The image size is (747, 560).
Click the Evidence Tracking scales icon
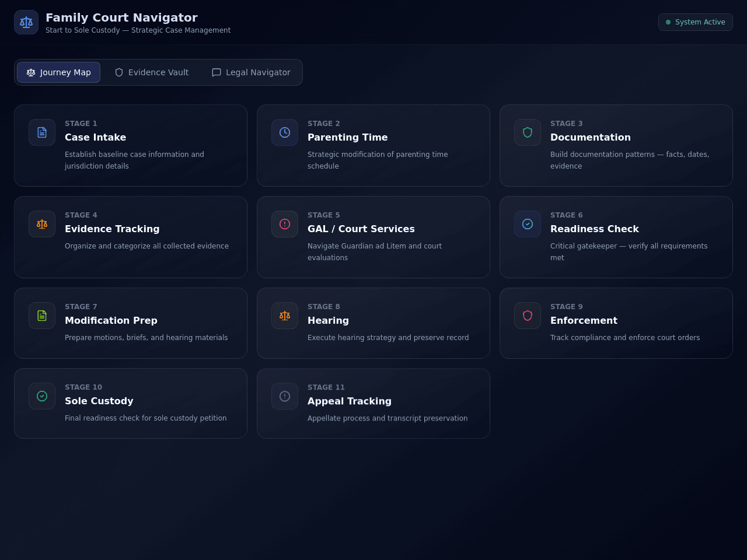click(42, 224)
